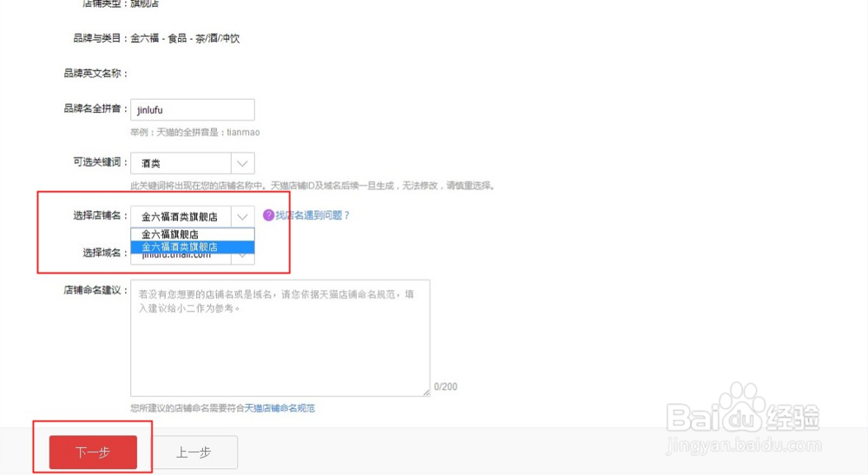The image size is (868, 475).
Task: Choose 金六福旗舰店 option in the list
Action: [192, 234]
